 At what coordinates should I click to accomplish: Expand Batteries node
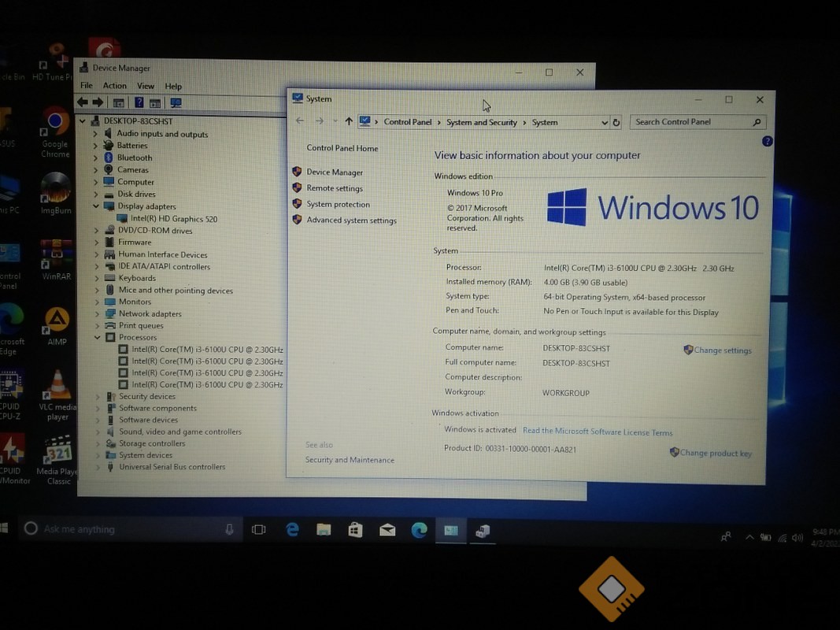pos(95,145)
